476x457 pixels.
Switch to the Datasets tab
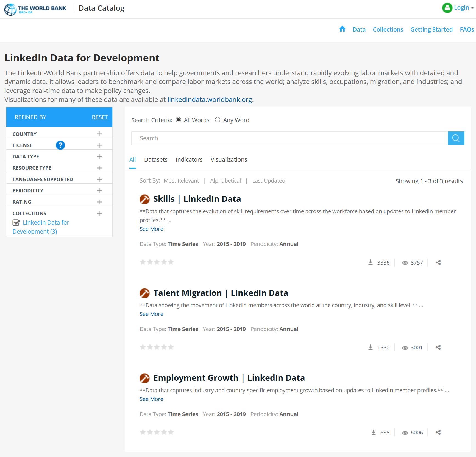pos(155,160)
